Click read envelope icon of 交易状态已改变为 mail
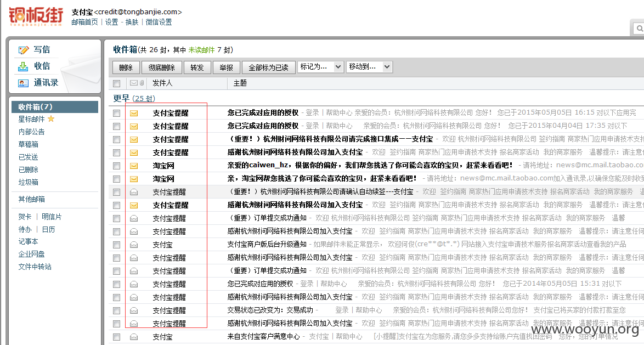Screen dimensions: 644x345 click(x=134, y=310)
